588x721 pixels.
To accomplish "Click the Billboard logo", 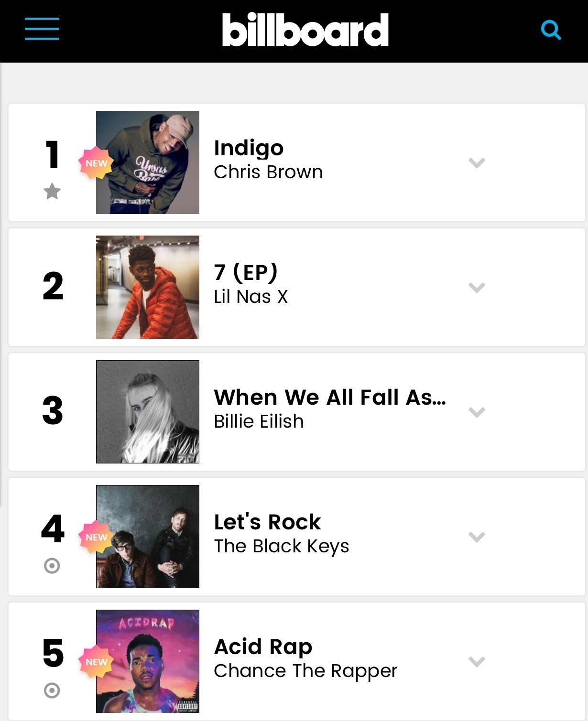I will pyautogui.click(x=305, y=30).
